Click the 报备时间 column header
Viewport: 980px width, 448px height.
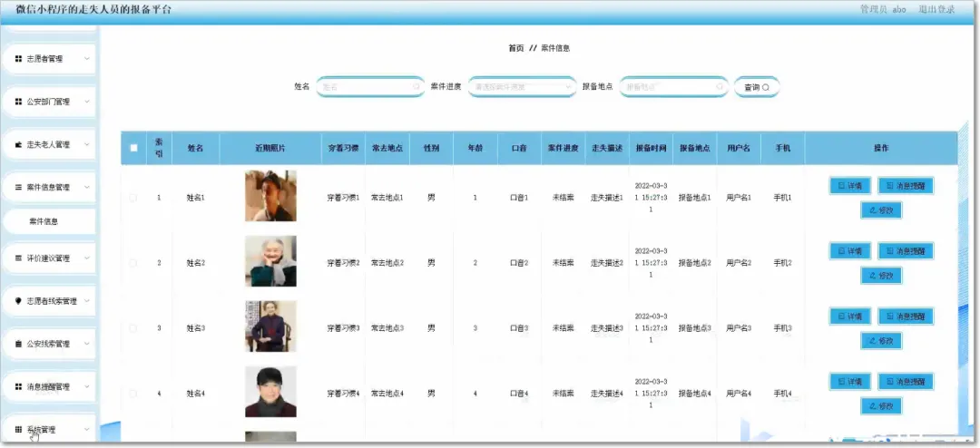click(652, 148)
